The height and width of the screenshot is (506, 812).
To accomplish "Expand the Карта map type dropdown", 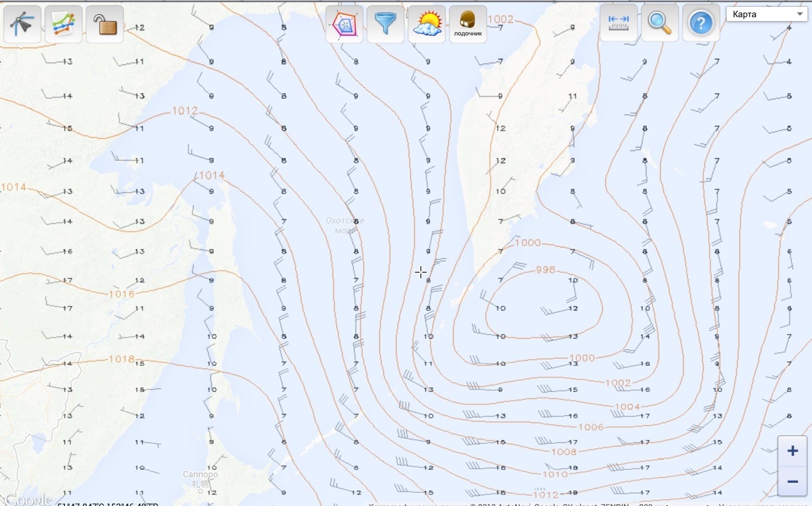I will tap(766, 14).
